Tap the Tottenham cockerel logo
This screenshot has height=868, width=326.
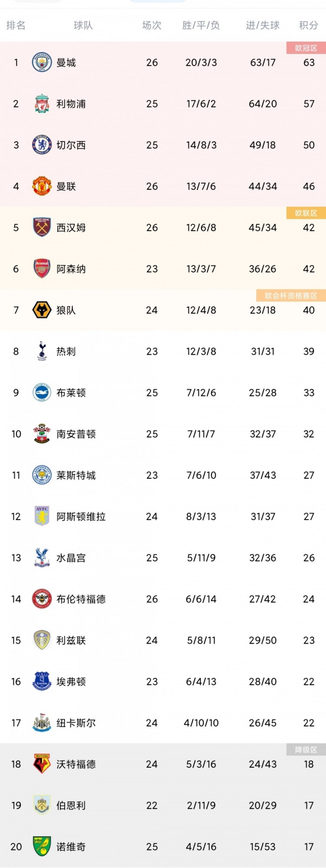click(42, 351)
